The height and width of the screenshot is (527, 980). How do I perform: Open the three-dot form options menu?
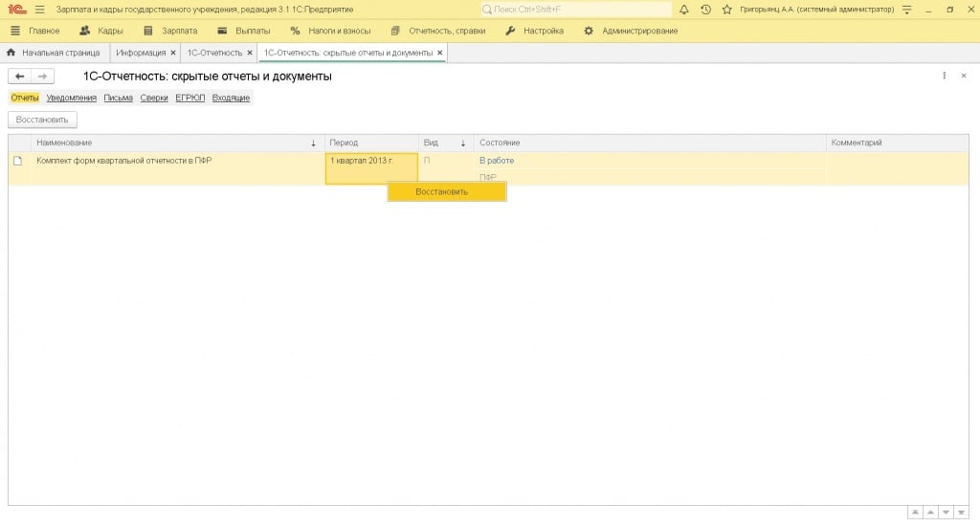[944, 76]
